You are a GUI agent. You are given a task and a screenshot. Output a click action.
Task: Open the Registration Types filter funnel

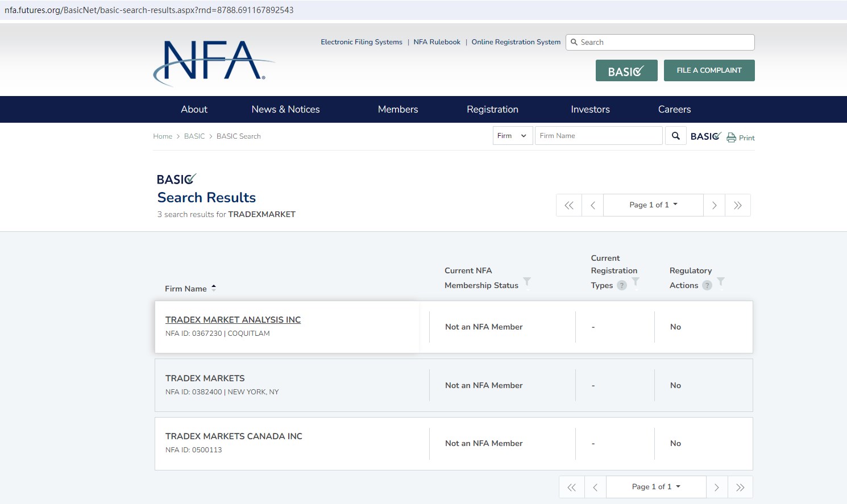click(636, 282)
